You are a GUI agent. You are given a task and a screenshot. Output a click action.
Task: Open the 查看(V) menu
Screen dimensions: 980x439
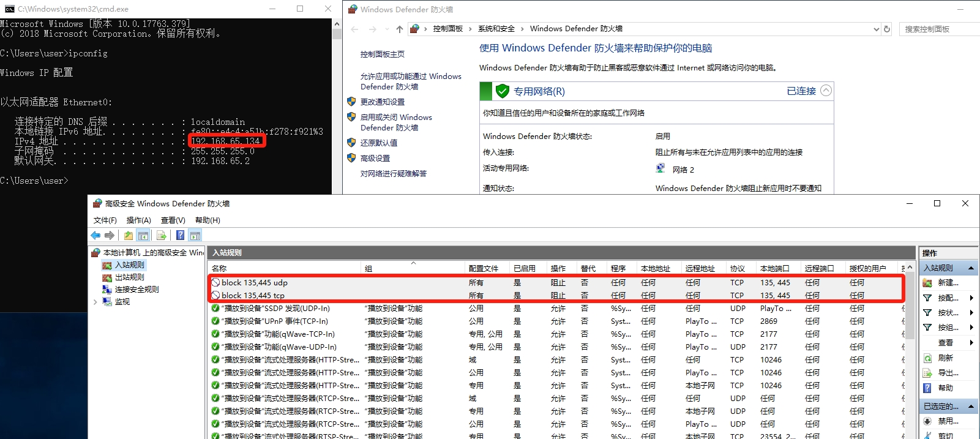173,220
